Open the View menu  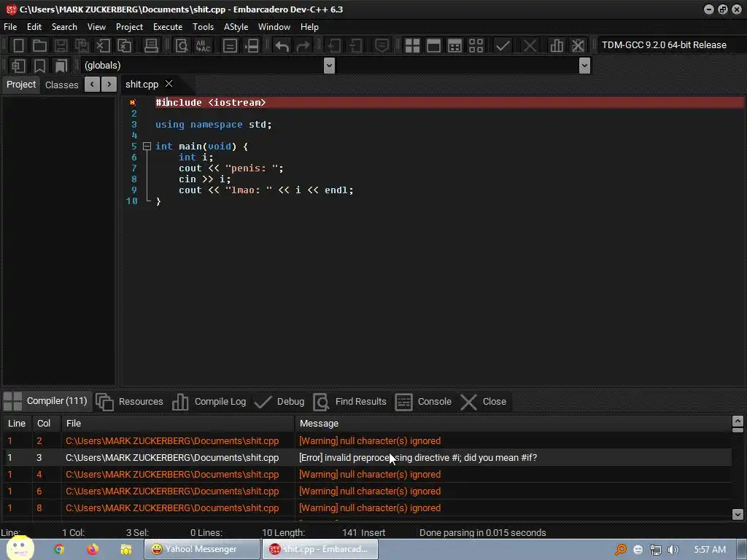click(x=96, y=27)
